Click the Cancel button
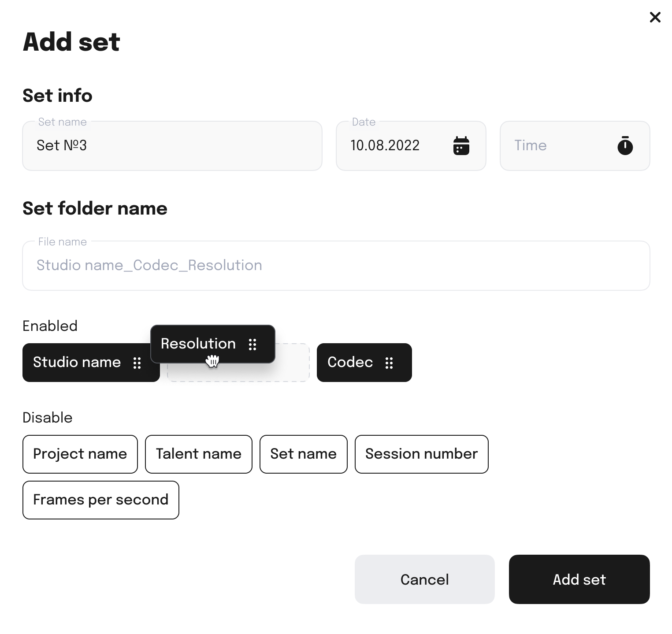The image size is (672, 634). pyautogui.click(x=425, y=579)
